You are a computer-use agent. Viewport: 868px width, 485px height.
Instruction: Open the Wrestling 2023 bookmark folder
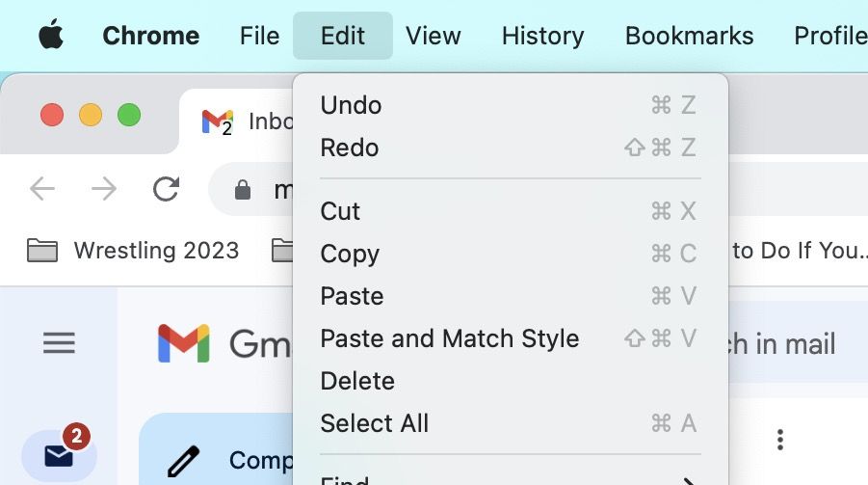click(x=133, y=251)
